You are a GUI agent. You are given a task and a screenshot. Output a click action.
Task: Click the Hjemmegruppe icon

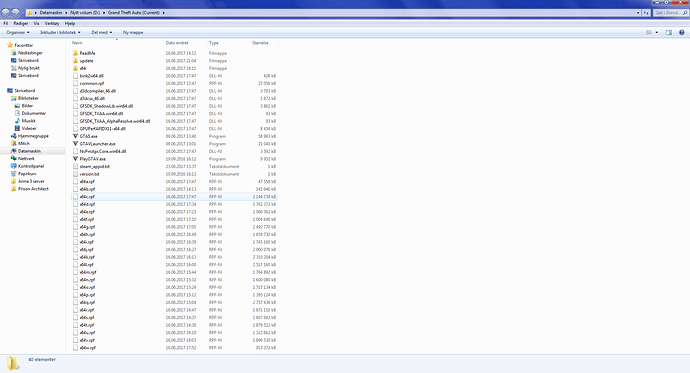click(14, 136)
